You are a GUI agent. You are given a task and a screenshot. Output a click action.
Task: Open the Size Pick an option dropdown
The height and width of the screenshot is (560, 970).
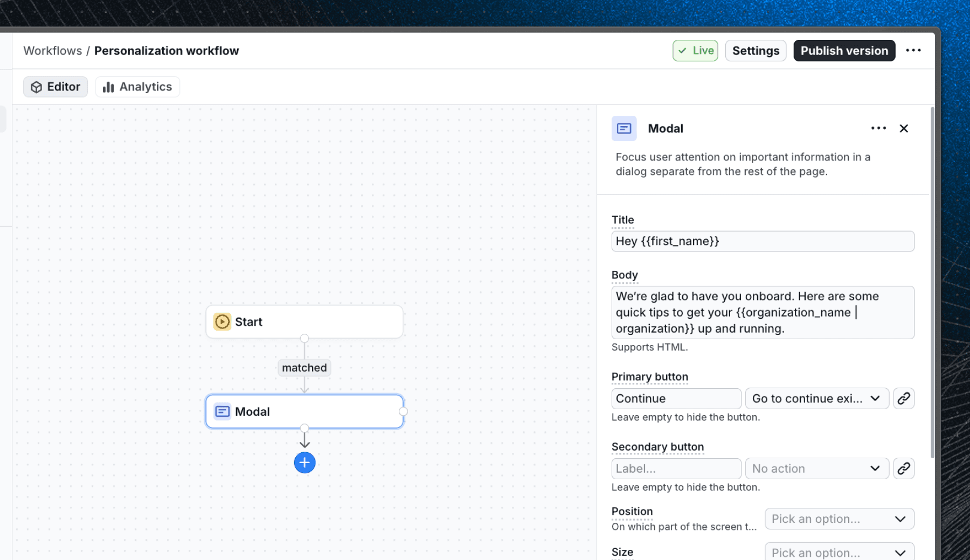click(839, 552)
